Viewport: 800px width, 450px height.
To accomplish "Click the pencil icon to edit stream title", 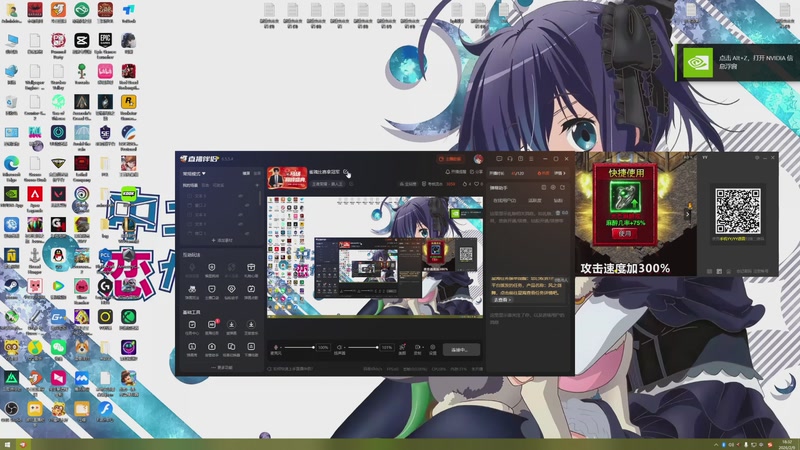I will [345, 172].
